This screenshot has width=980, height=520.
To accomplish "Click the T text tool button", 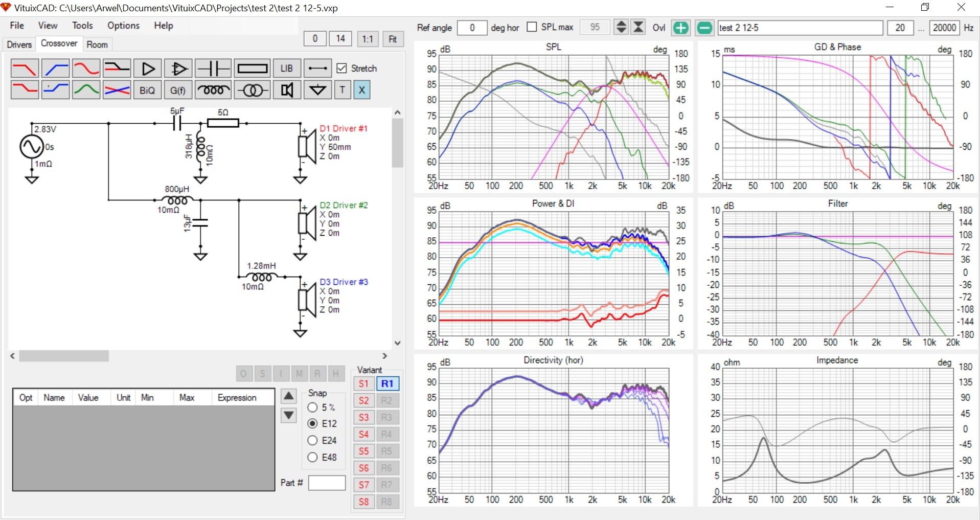I will click(342, 90).
